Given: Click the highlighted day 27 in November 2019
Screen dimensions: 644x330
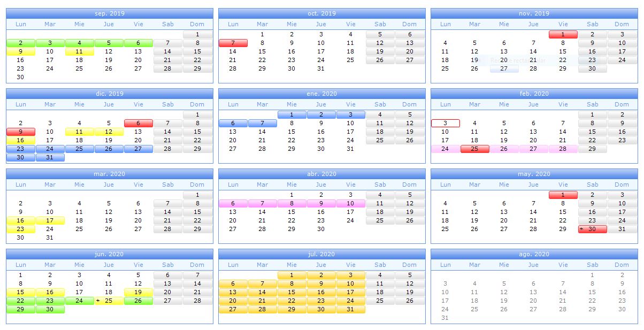Looking at the screenshot, I should click(504, 68).
